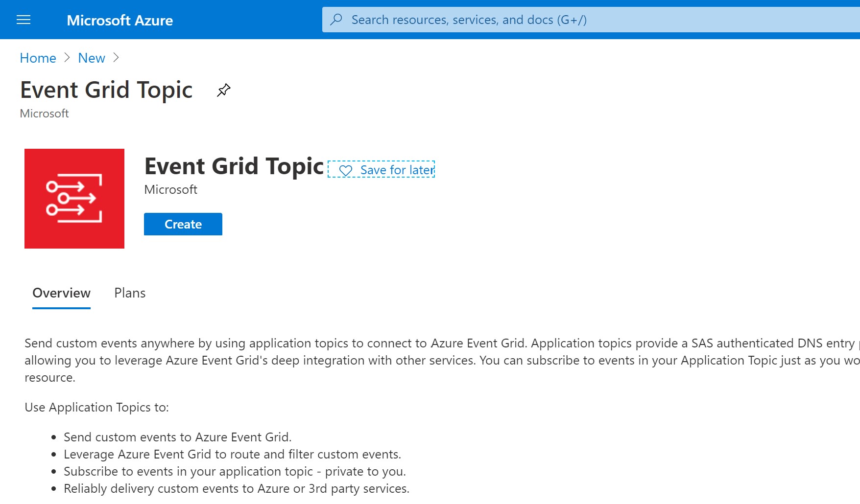Click Microsoft publisher text under page title

click(x=44, y=113)
